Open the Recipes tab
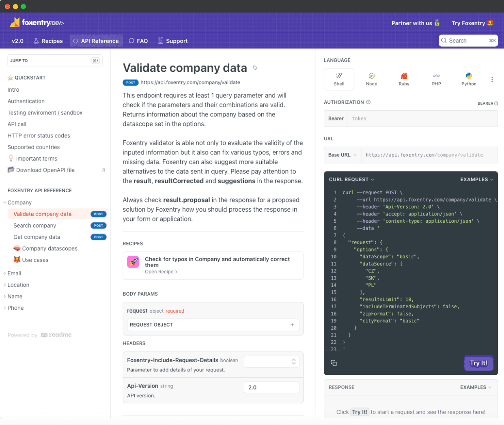The width and height of the screenshot is (504, 425). pyautogui.click(x=48, y=41)
